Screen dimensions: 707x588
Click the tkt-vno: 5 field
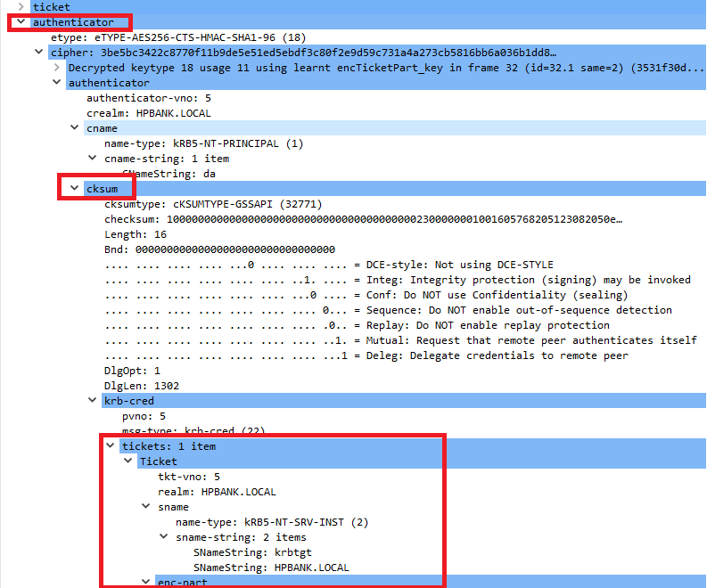189,477
